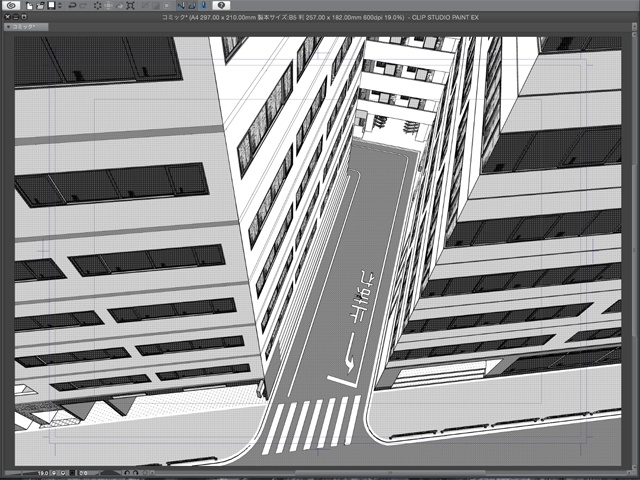
Task: Click the Show selection border icon
Action: coord(167,5)
